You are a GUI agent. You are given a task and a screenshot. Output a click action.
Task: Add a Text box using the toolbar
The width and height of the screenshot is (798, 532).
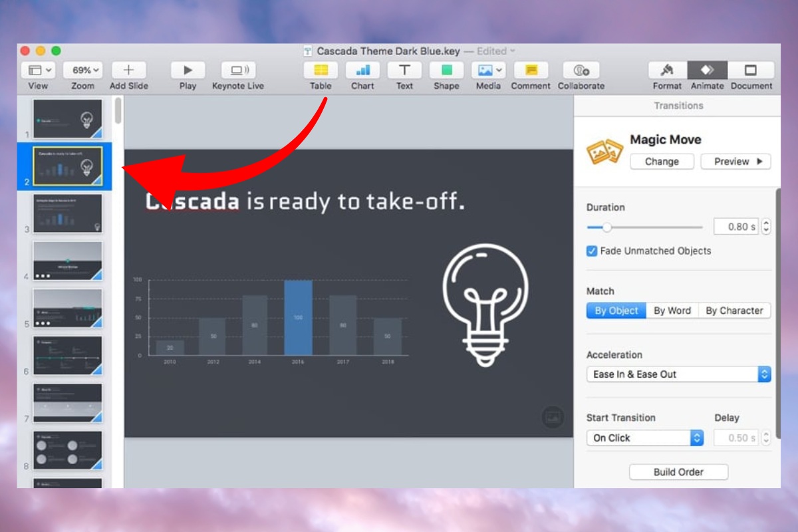tap(404, 71)
